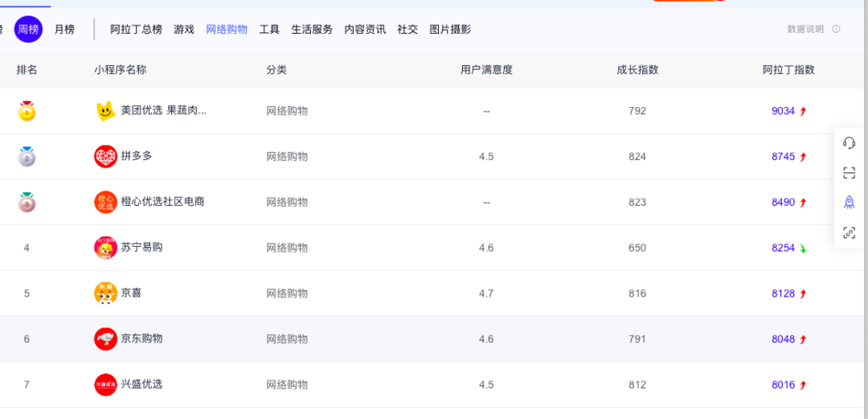Click the 分类 column header
Image resolution: width=868 pixels, height=419 pixels.
276,70
